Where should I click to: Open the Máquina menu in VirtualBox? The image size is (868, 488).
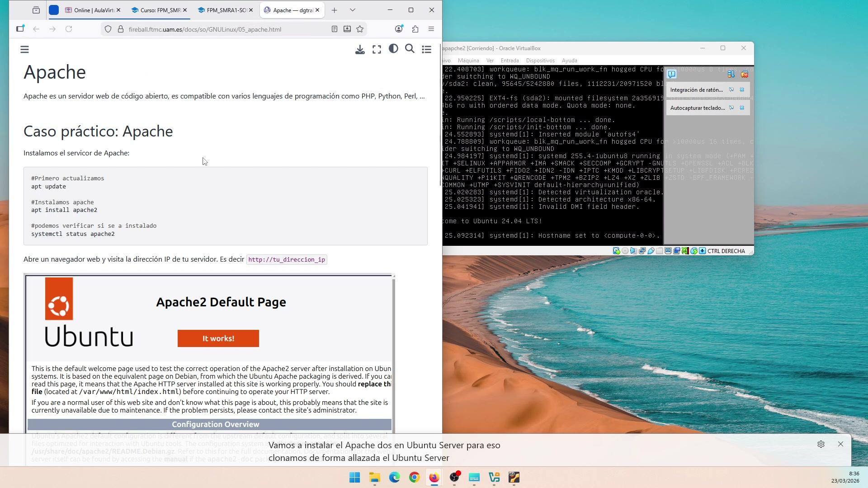468,61
